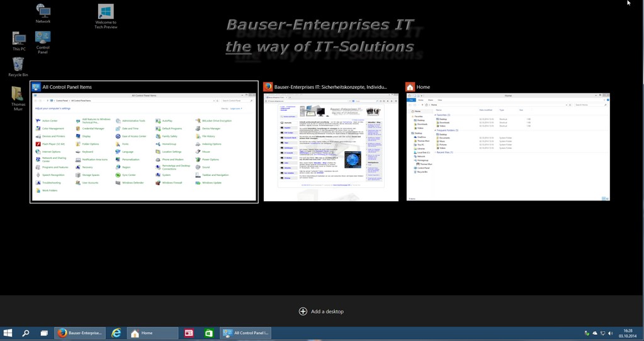644x341 pixels.
Task: Toggle the Task View taskbar button
Action: coord(44,333)
